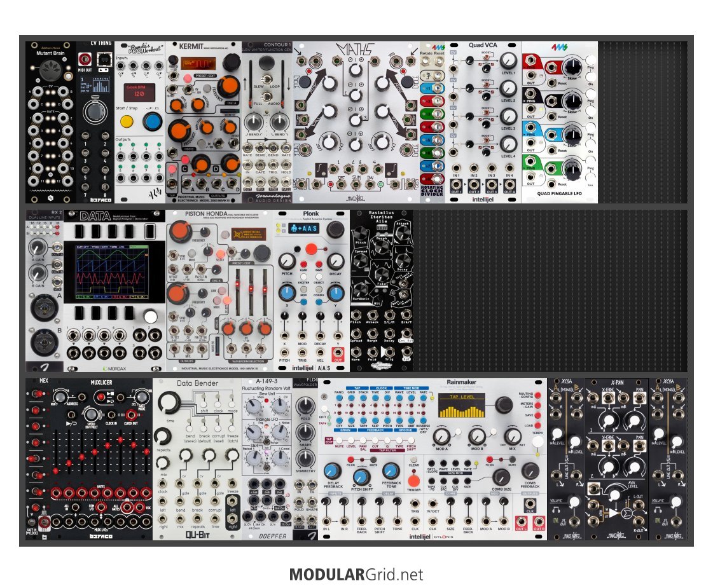Click the B GAIN knob on RX 2
The image size is (713, 588).
coord(38,273)
